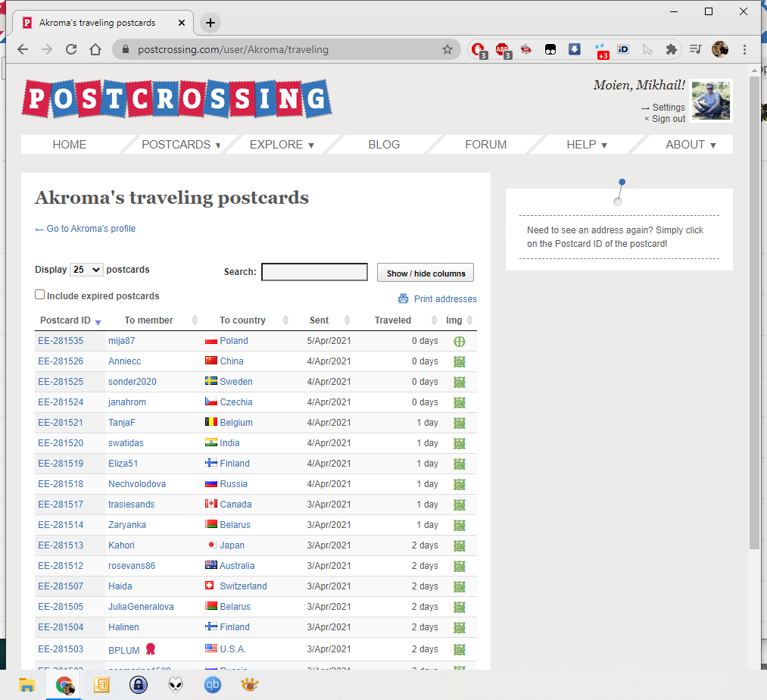Image resolution: width=767 pixels, height=700 pixels.
Task: Open a new browser tab
Action: (x=210, y=23)
